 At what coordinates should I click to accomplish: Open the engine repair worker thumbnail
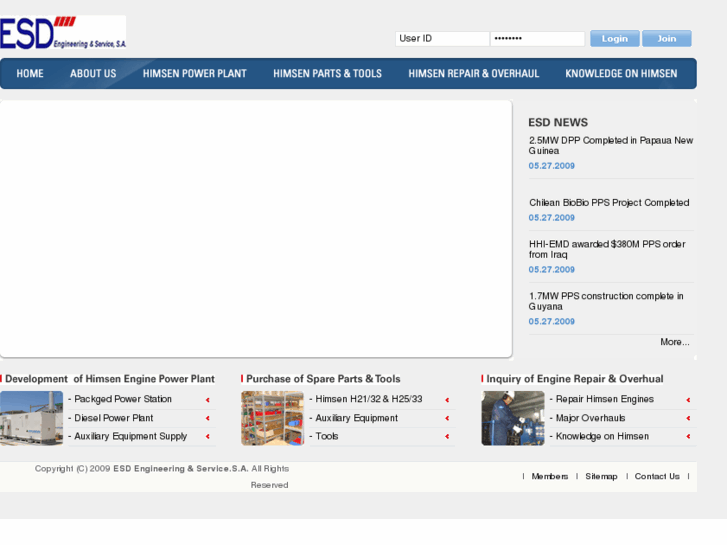(513, 418)
